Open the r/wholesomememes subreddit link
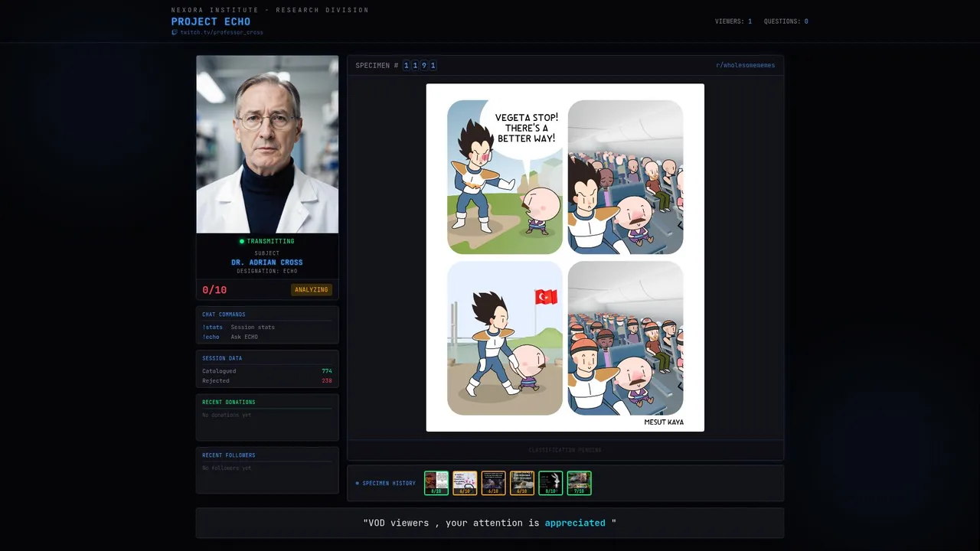The height and width of the screenshot is (551, 980). pyautogui.click(x=746, y=66)
